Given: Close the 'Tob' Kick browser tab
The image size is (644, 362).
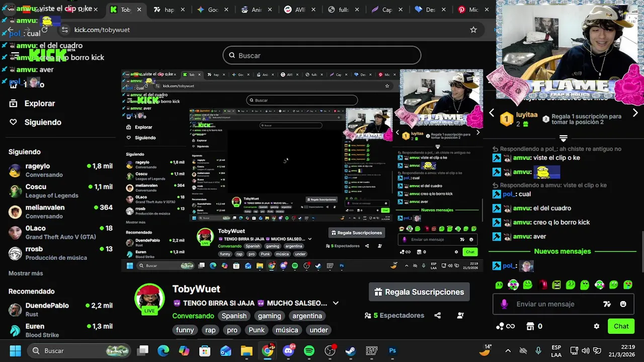Looking at the screenshot, I should point(139,10).
